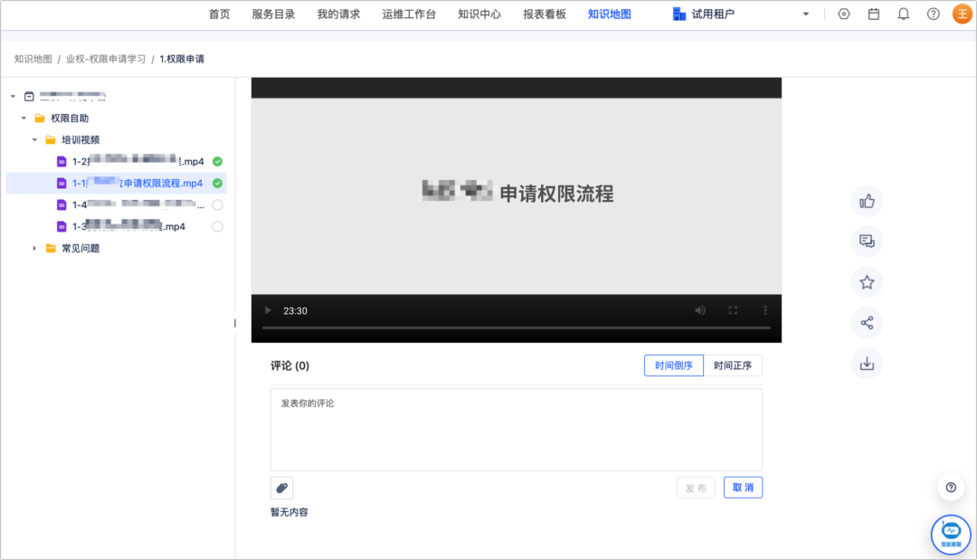Open 报表看板

[545, 14]
